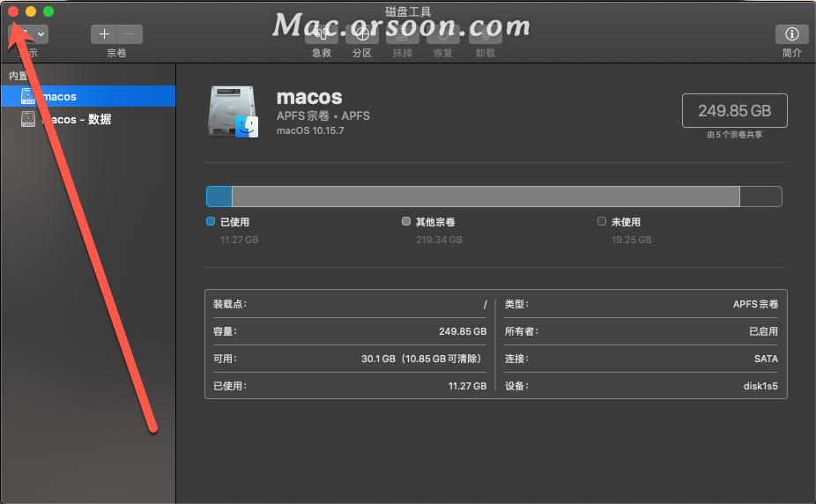Click the '219.34 GB' other volumes value
Viewport: 816px width, 504px height.
(x=439, y=240)
